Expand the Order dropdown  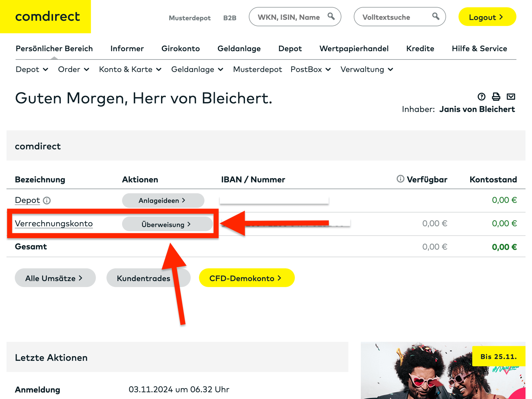coord(73,69)
